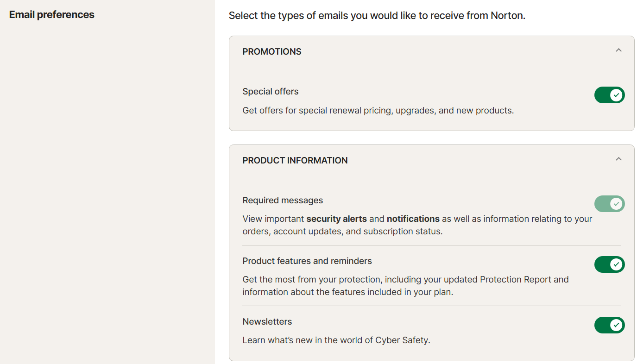
Task: Click the PROMOTIONS section header
Action: pos(272,52)
